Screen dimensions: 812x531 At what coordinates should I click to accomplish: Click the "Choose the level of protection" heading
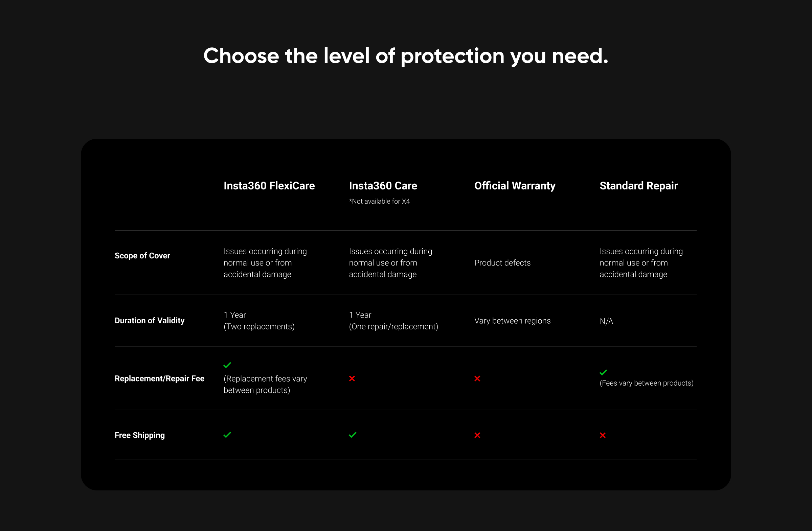406,56
